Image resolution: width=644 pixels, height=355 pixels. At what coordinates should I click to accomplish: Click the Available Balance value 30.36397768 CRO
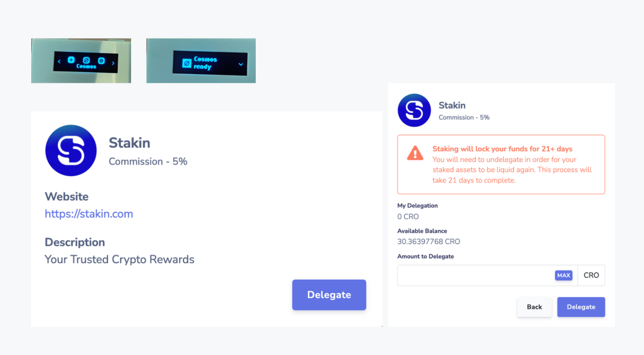[x=429, y=241]
